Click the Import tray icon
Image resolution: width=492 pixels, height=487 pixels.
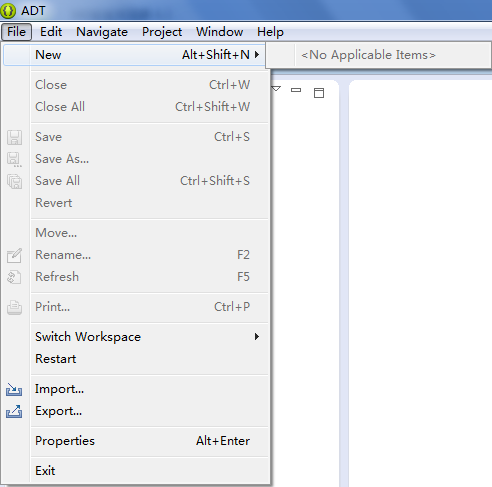pyautogui.click(x=14, y=389)
